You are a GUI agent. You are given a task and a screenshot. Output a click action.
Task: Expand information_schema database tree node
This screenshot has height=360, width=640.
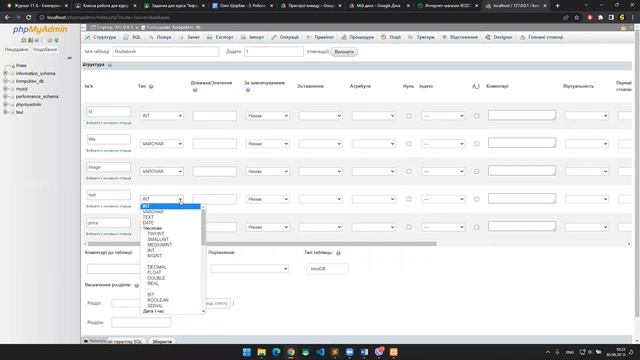point(5,73)
